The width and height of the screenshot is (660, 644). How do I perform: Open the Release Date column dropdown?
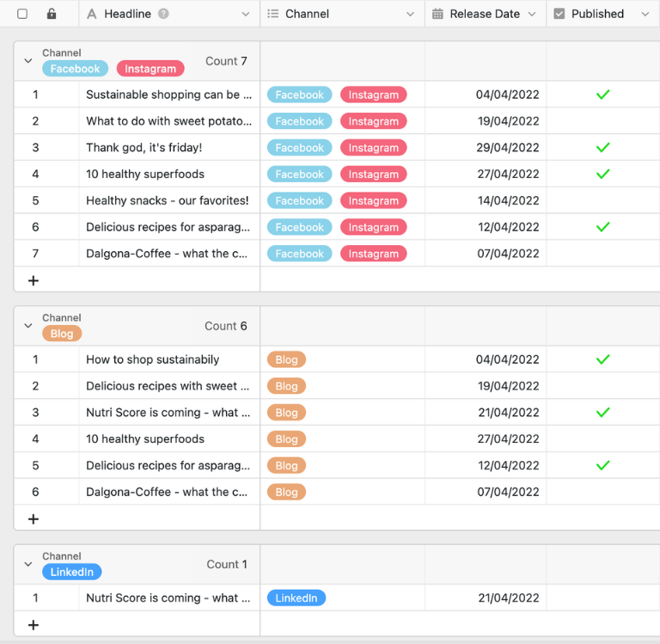[x=531, y=14]
